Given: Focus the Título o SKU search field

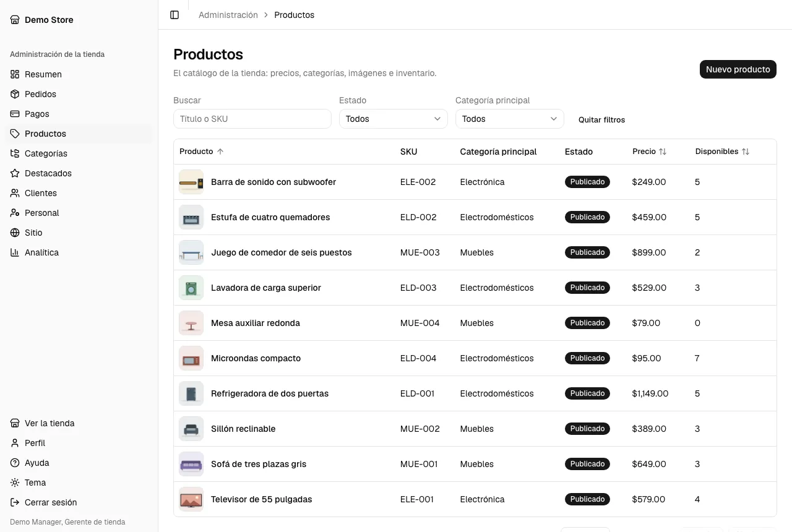Looking at the screenshot, I should tap(252, 119).
